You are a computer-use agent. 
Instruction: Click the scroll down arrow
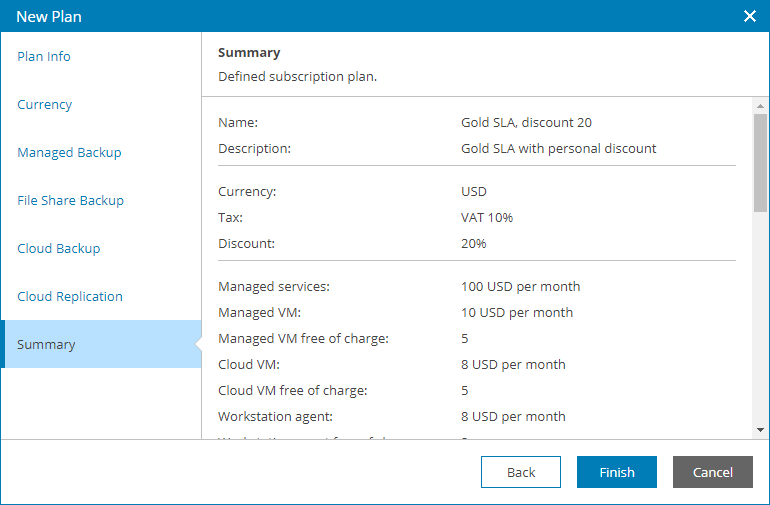click(x=760, y=429)
